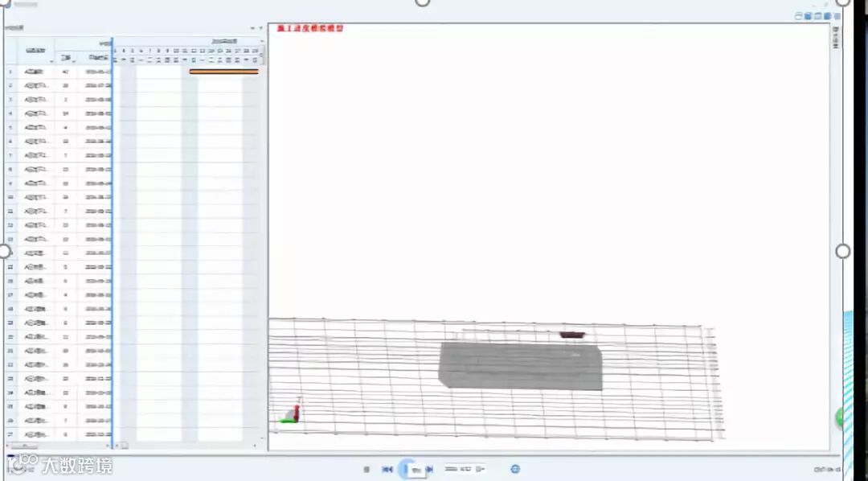Image resolution: width=868 pixels, height=481 pixels.
Task: Click the third view-layout icon at top right
Action: pyautogui.click(x=817, y=16)
